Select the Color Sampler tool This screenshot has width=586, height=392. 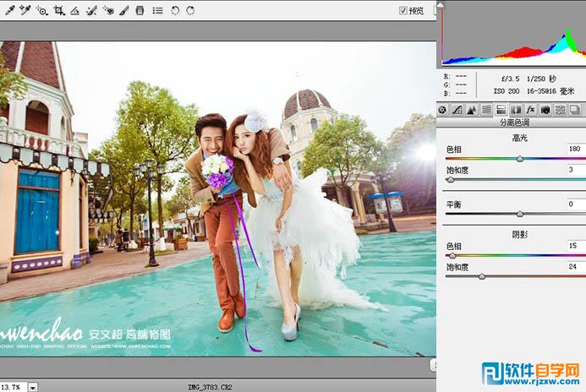pos(25,11)
